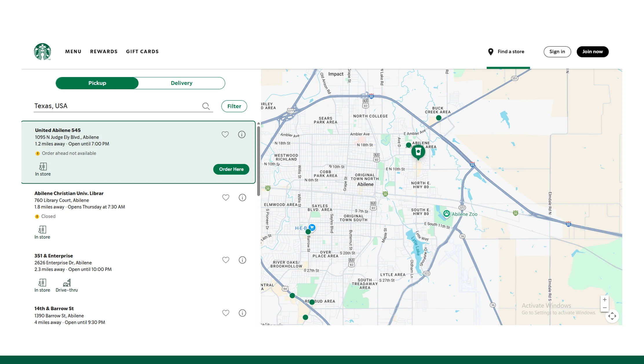The width and height of the screenshot is (644, 364).
Task: Click the H-E-B cart marker on map
Action: point(311,228)
